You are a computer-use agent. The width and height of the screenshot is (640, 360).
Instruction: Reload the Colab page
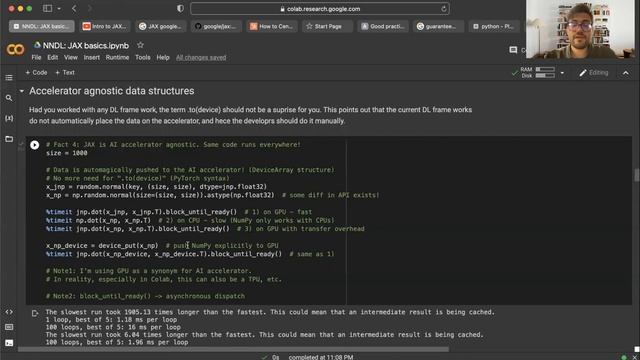[x=444, y=9]
